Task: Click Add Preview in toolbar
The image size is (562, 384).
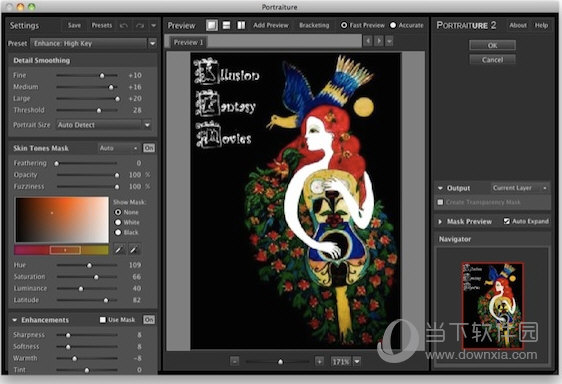Action: [271, 25]
